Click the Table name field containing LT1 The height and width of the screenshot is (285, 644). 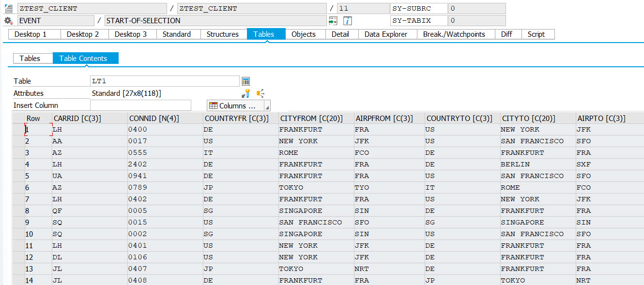click(x=165, y=81)
